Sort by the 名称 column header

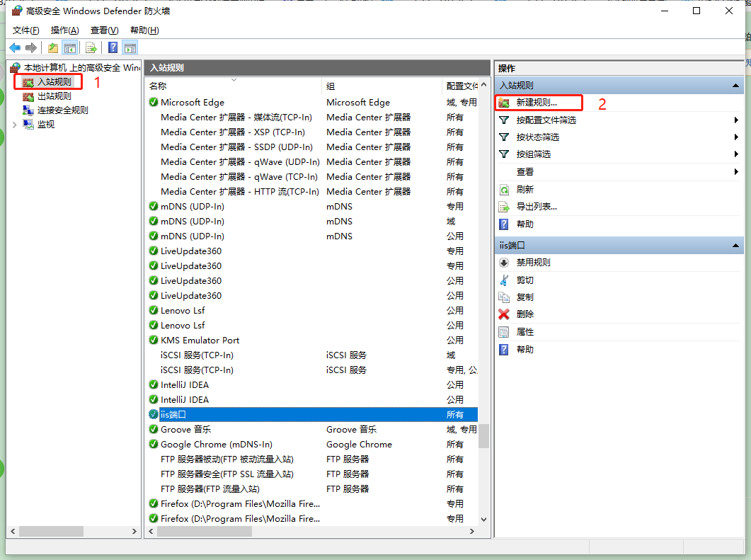coord(234,86)
